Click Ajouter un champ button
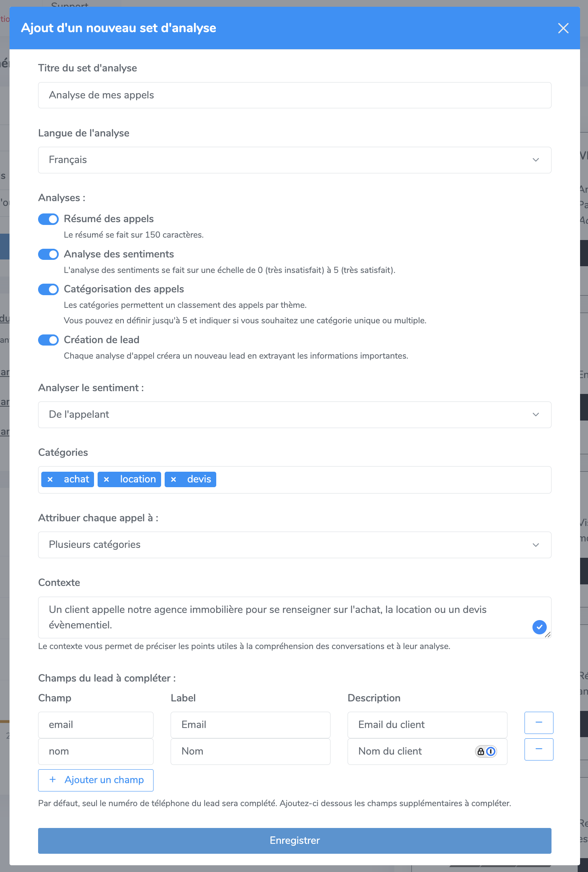This screenshot has height=872, width=588. [96, 780]
